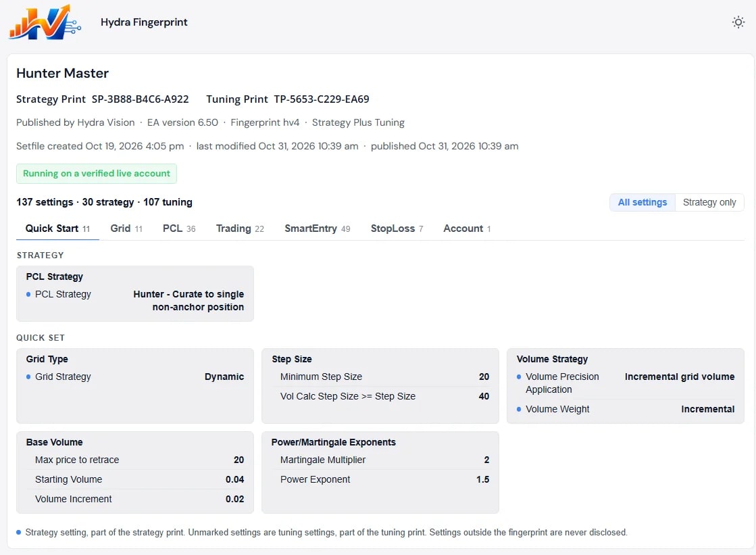Click the Hydra Fingerprint title
This screenshot has width=756, height=555.
tap(144, 22)
